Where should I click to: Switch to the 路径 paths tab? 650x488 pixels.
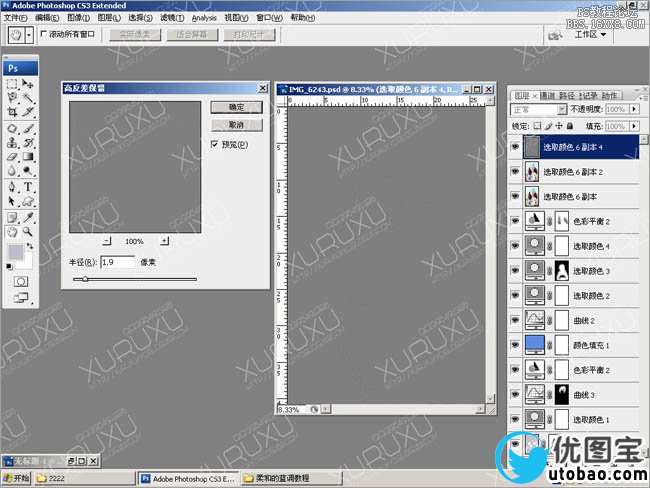pyautogui.click(x=567, y=95)
